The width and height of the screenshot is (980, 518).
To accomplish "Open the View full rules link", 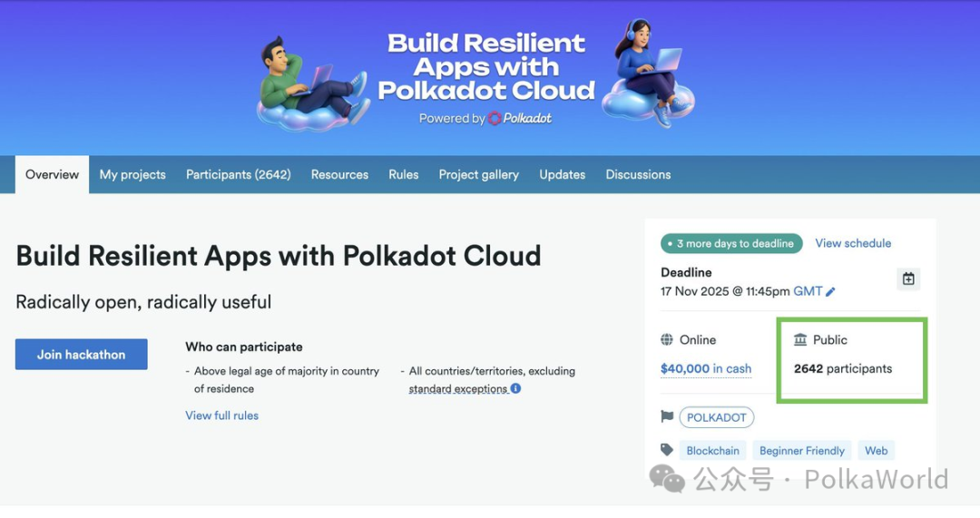I will [222, 415].
